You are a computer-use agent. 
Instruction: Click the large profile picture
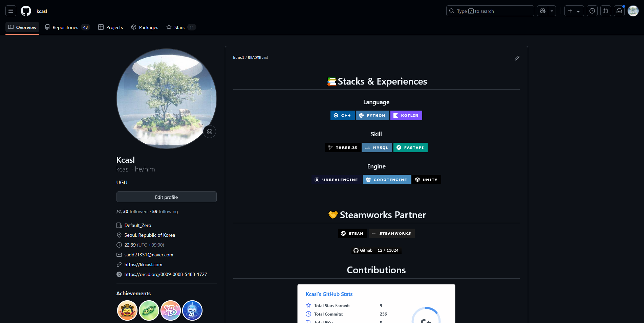(x=167, y=99)
